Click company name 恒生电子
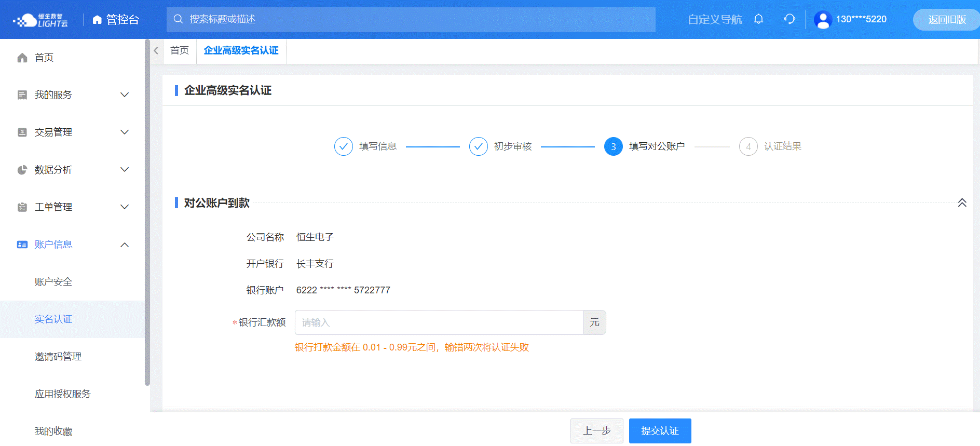 click(x=315, y=237)
